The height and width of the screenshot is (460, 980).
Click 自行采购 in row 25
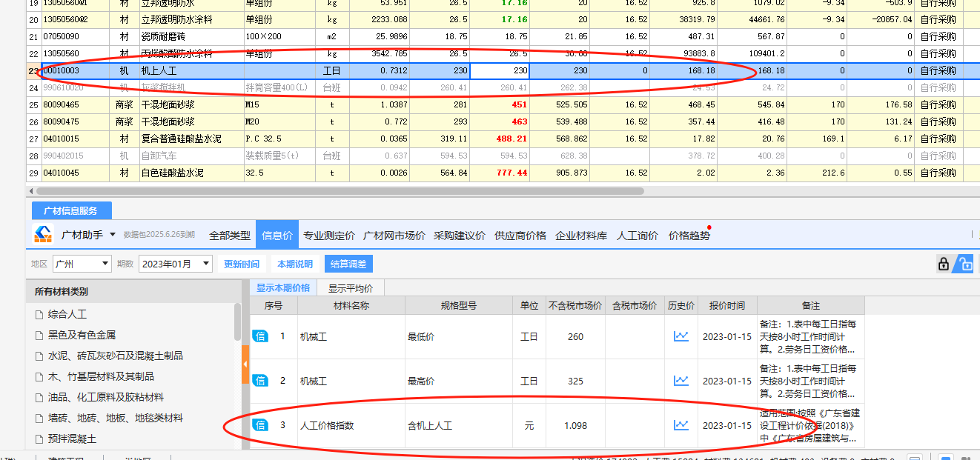click(x=938, y=104)
